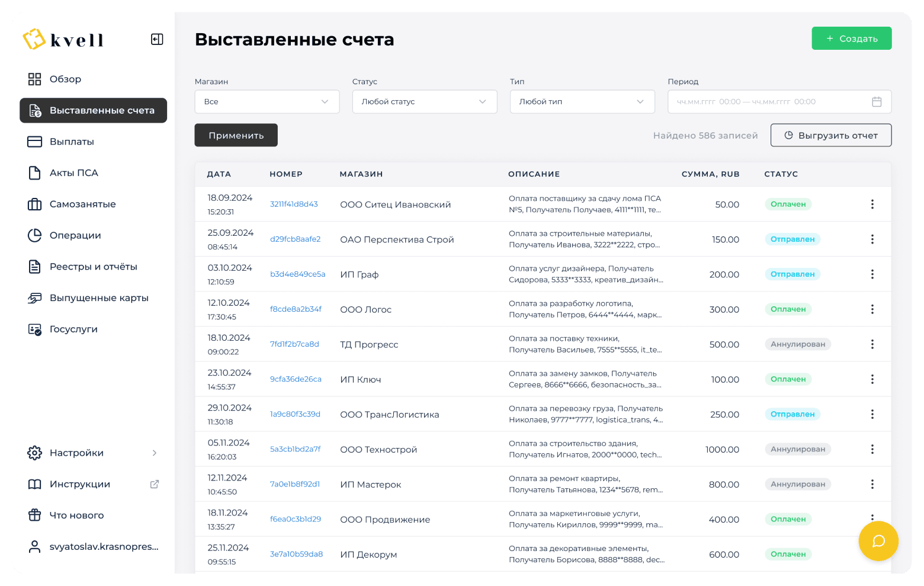924x586 pixels.
Task: Open three-dot menu for ООО Технострой
Action: click(872, 449)
